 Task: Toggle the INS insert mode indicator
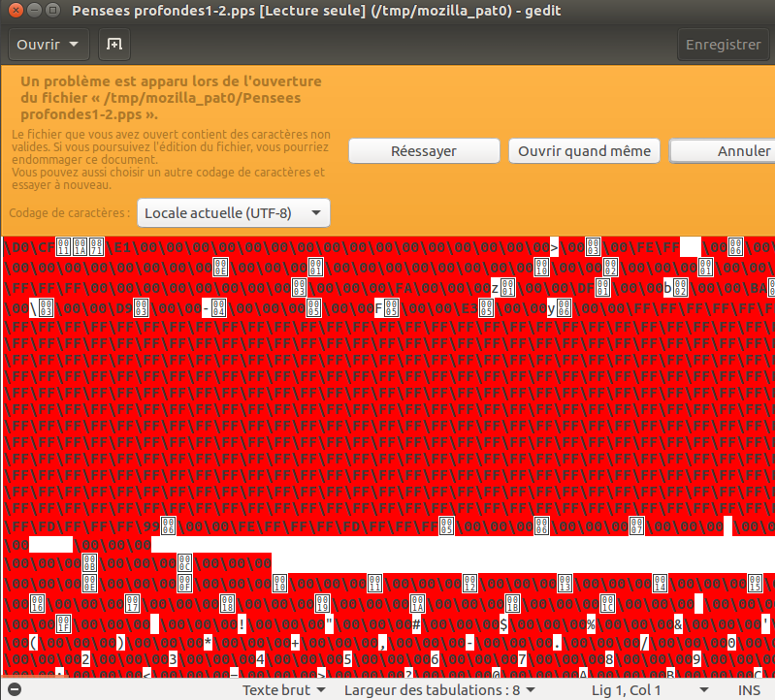pos(749,690)
